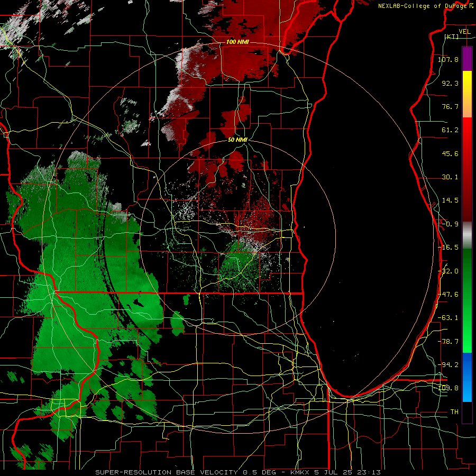Click the TH label below velocity scale
476x476 pixels.
[454, 412]
